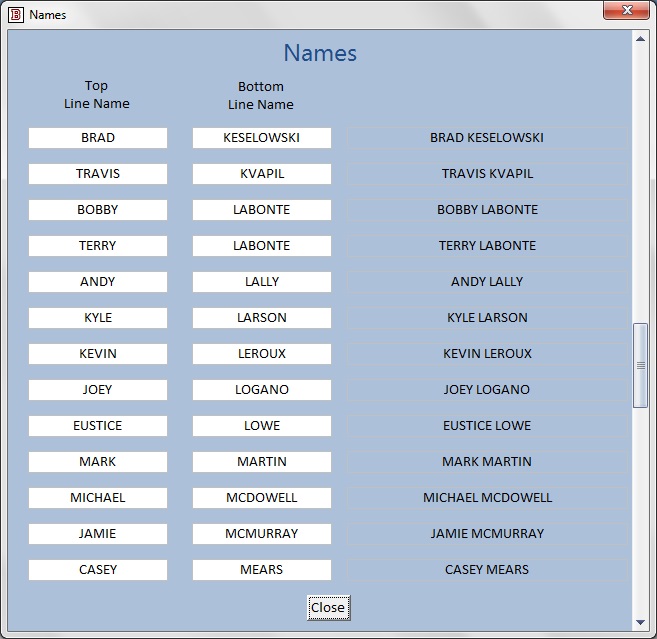Click the KVAPIL bottom line field
Image resolution: width=657 pixels, height=639 pixels.
click(262, 174)
